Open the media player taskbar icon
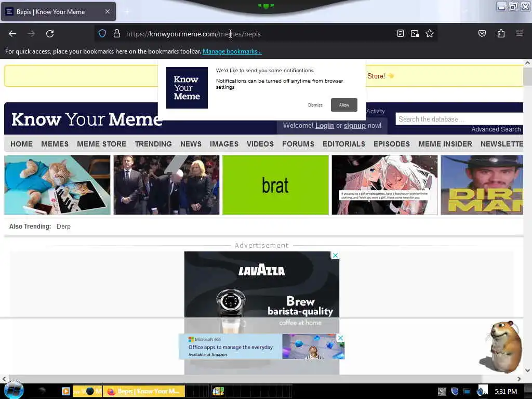Image resolution: width=532 pixels, height=399 pixels. (x=66, y=391)
